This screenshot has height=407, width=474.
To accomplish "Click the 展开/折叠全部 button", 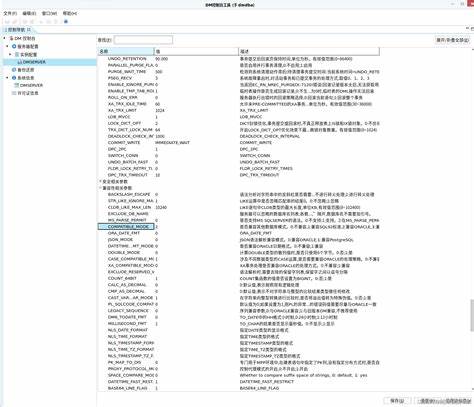I will (x=453, y=40).
